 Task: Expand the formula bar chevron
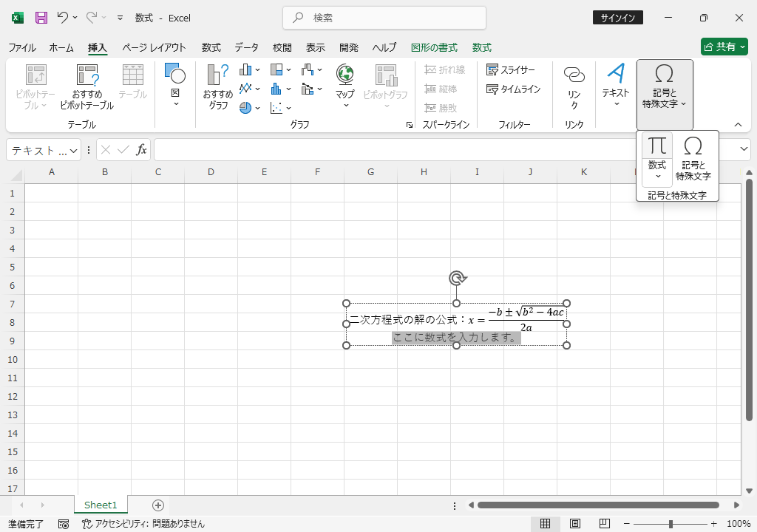[x=744, y=149]
